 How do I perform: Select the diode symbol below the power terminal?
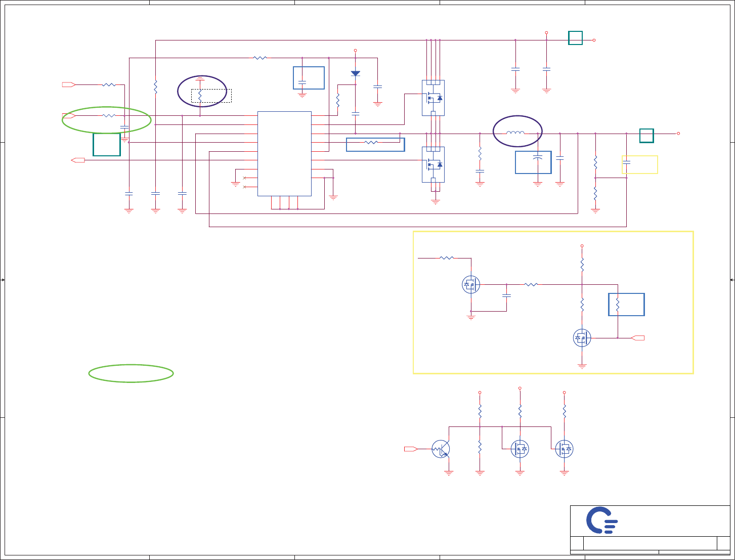pyautogui.click(x=356, y=73)
